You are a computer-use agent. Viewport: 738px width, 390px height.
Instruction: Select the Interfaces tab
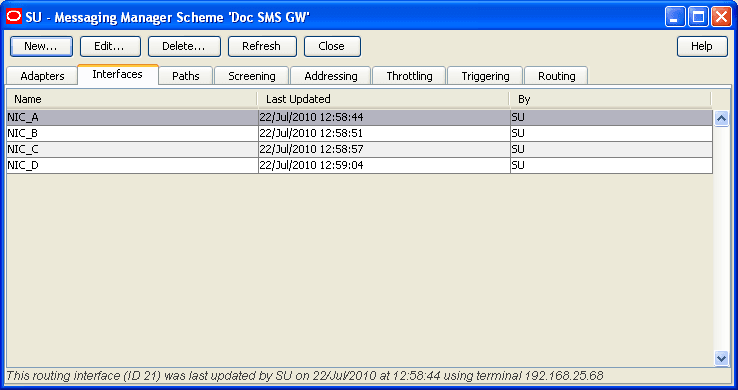118,74
